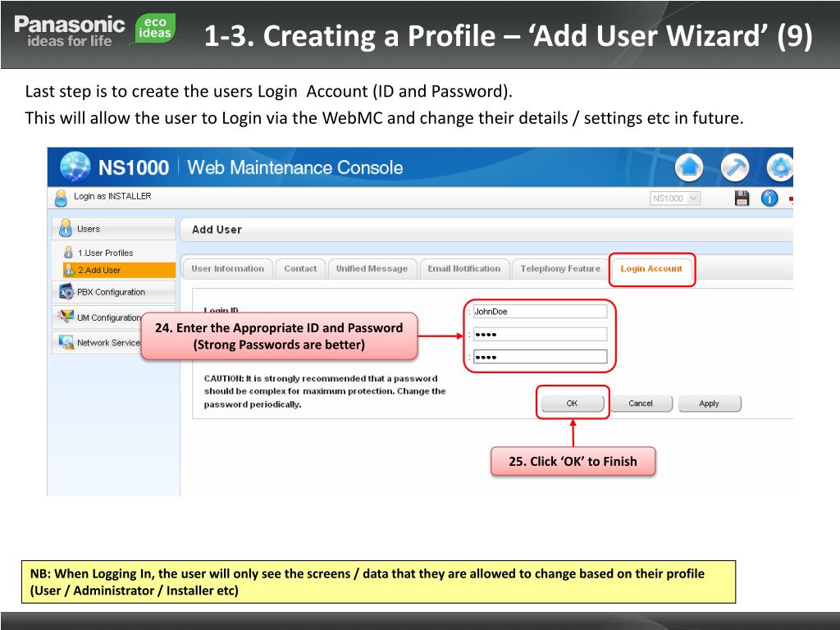Open the Email Notification tab
Viewport: 840px width, 630px height.
click(464, 268)
